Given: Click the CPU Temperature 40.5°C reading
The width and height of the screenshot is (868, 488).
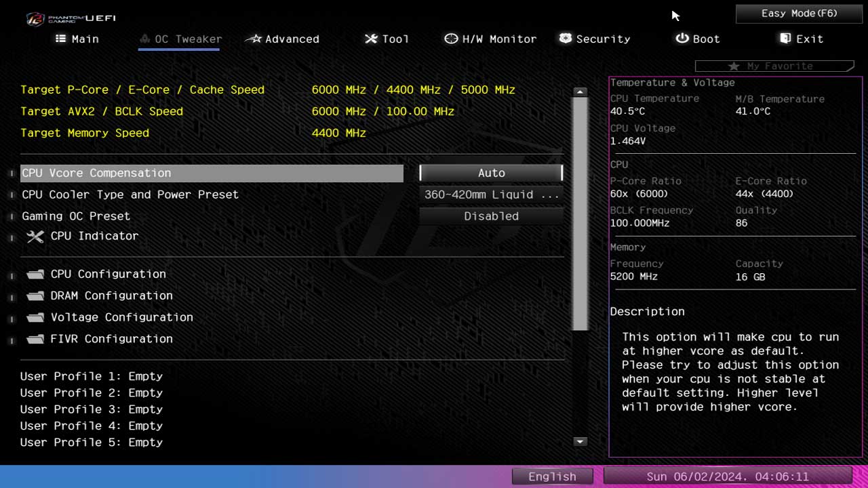Looking at the screenshot, I should (x=627, y=111).
